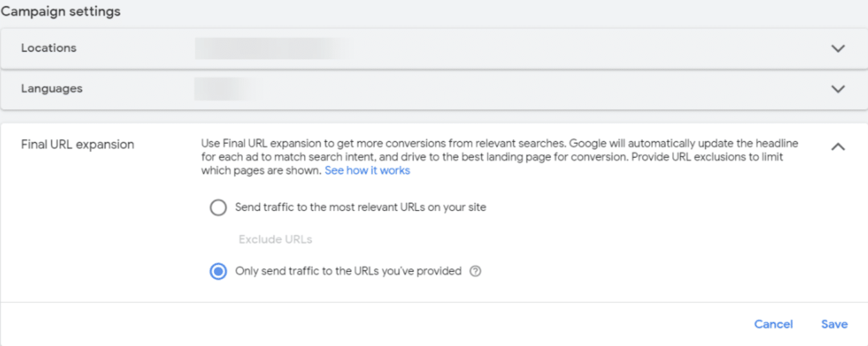Select the only provided URLs radio button
Viewport: 868px width, 346px height.
(x=218, y=271)
